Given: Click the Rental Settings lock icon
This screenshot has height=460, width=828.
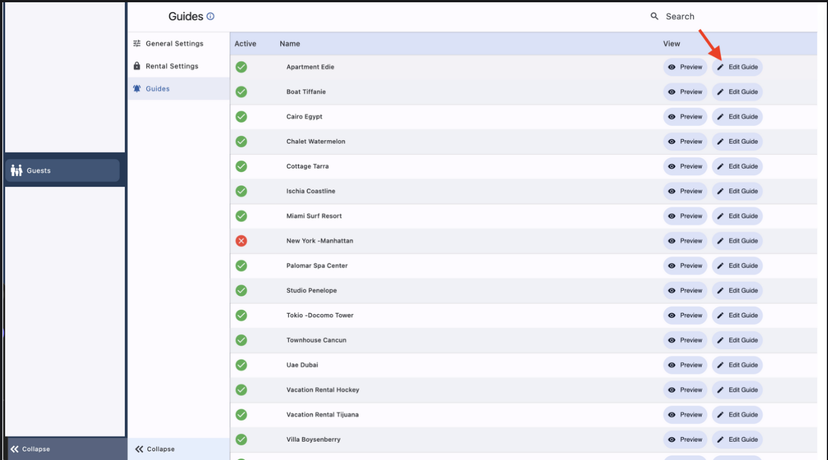Looking at the screenshot, I should [137, 66].
